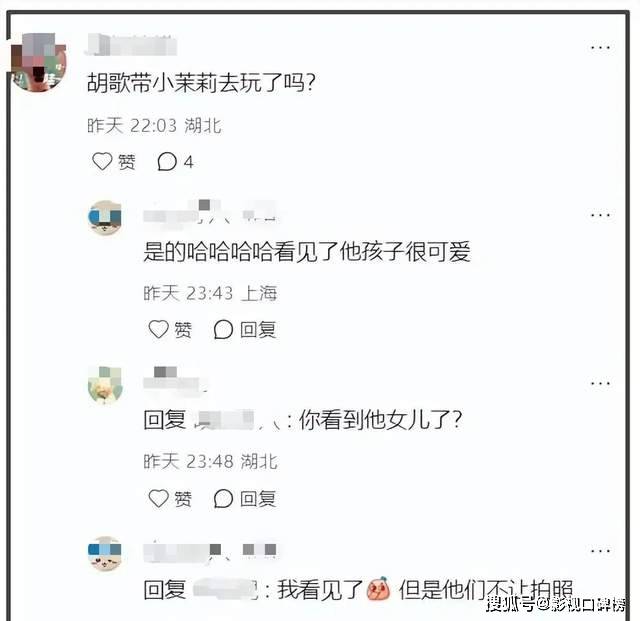Open avatar of the 是的哈哈哈哈 commenter
This screenshot has width=640, height=621.
click(x=105, y=218)
